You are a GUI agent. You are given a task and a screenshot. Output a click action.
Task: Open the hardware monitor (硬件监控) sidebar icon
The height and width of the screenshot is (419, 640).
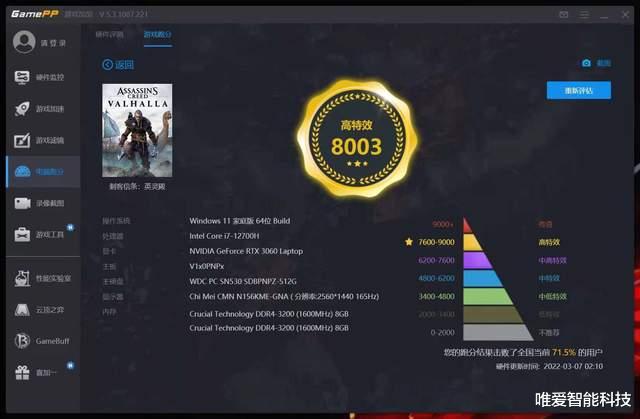coord(22,77)
